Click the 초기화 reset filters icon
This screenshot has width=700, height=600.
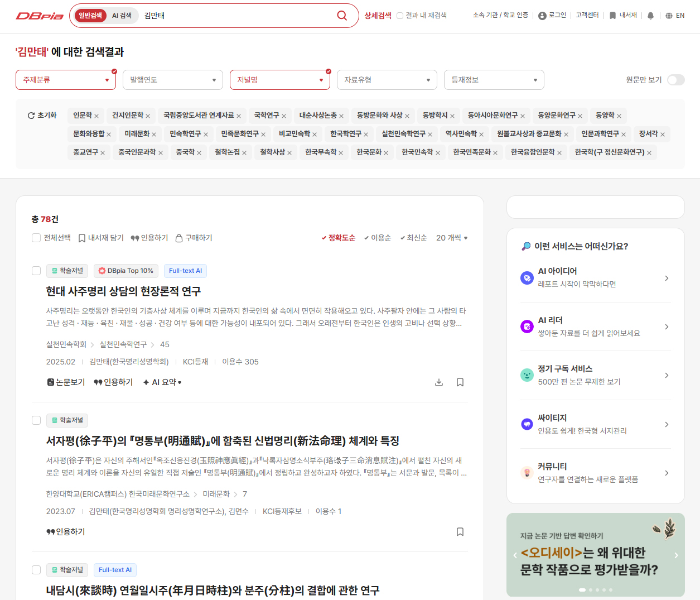click(31, 116)
